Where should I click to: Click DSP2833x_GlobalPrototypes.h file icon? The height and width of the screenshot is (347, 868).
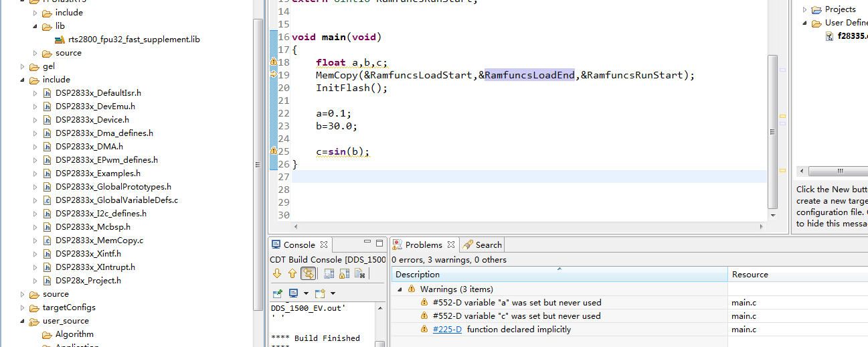tap(47, 187)
